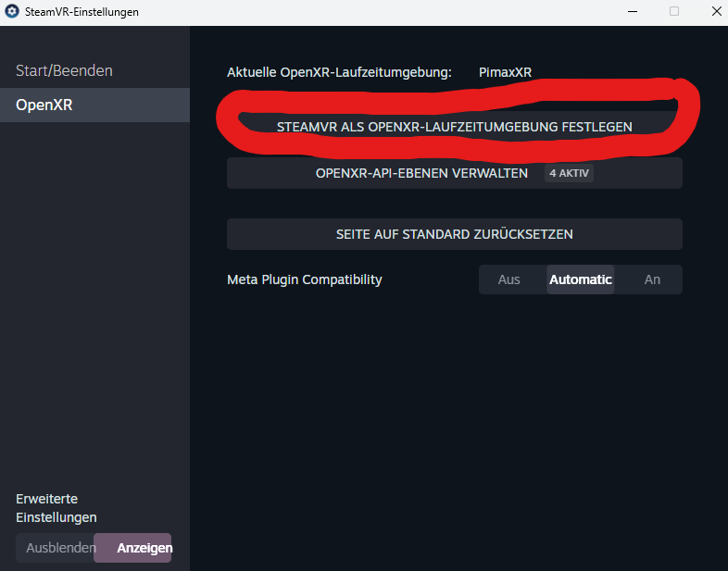Minimize the SteamVR-Einstellungen window

pos(633,12)
